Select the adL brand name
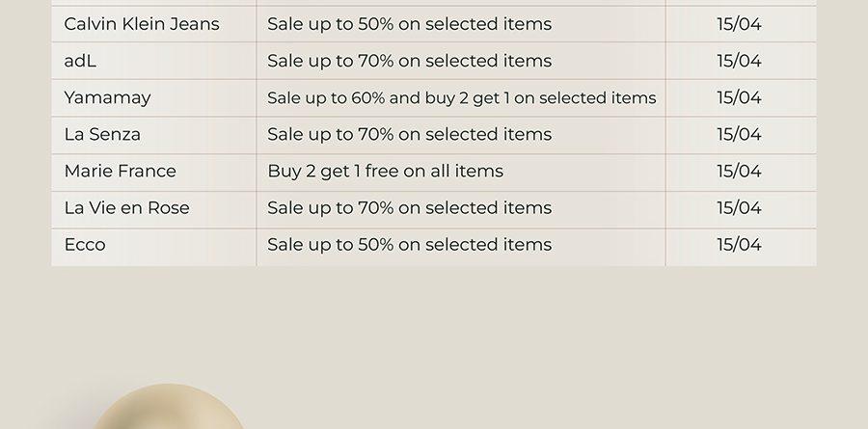868x429 pixels. coord(80,61)
